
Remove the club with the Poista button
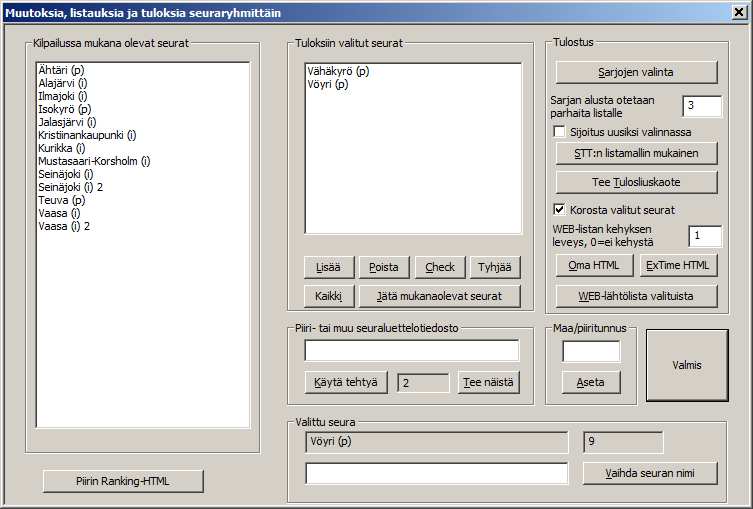tap(384, 267)
